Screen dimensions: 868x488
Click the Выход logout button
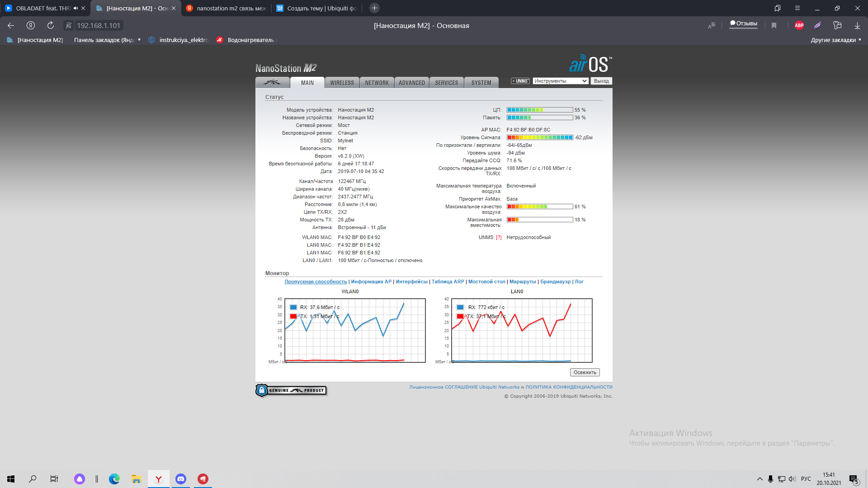[x=601, y=81]
